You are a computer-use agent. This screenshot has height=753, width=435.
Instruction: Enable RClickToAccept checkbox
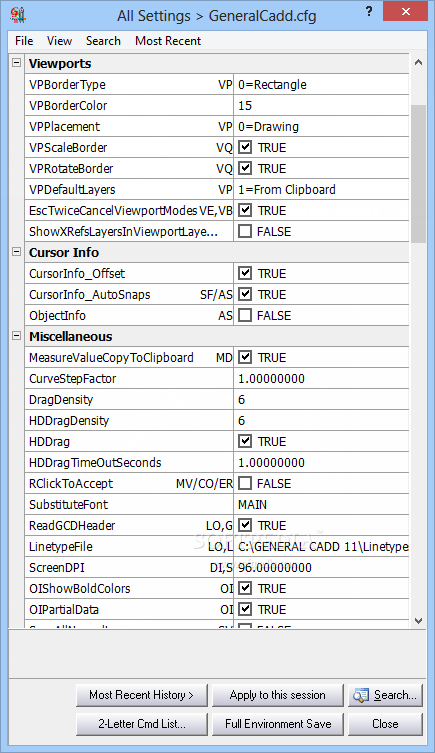coord(245,484)
